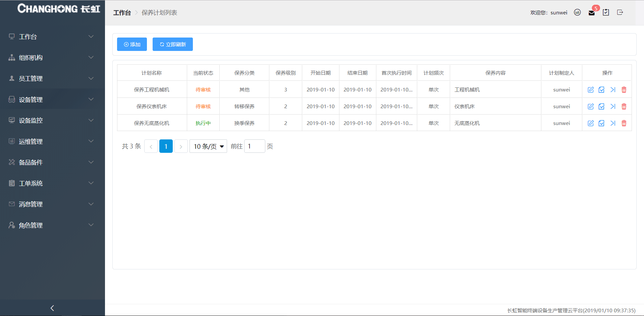Click the 计划名称 column header
644x316 pixels.
(x=152, y=73)
